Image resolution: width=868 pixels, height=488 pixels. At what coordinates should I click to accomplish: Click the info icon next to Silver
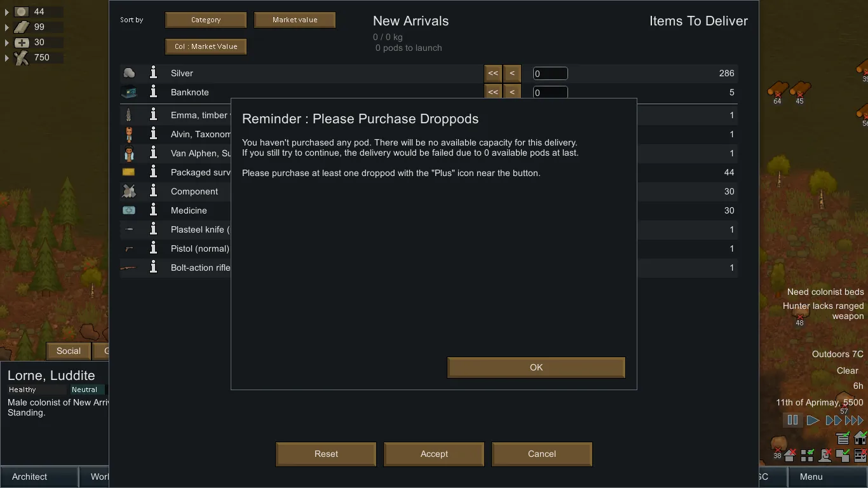(x=153, y=73)
